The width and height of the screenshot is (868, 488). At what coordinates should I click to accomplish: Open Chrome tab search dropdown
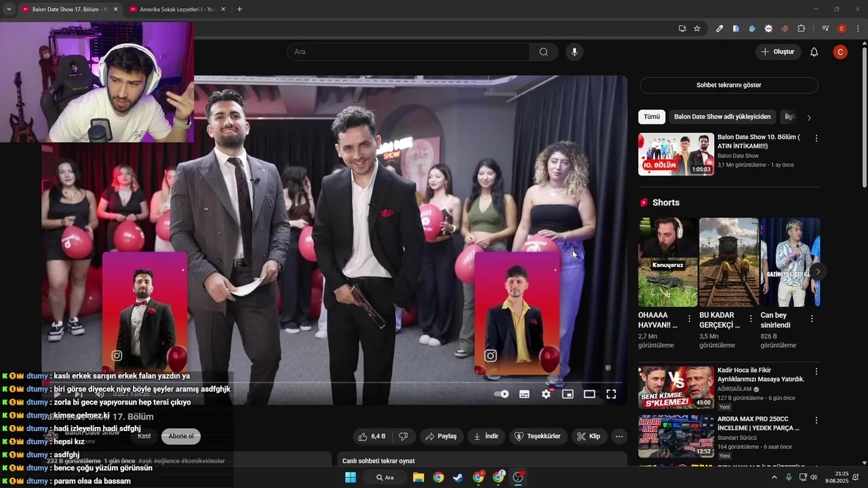pos(9,9)
